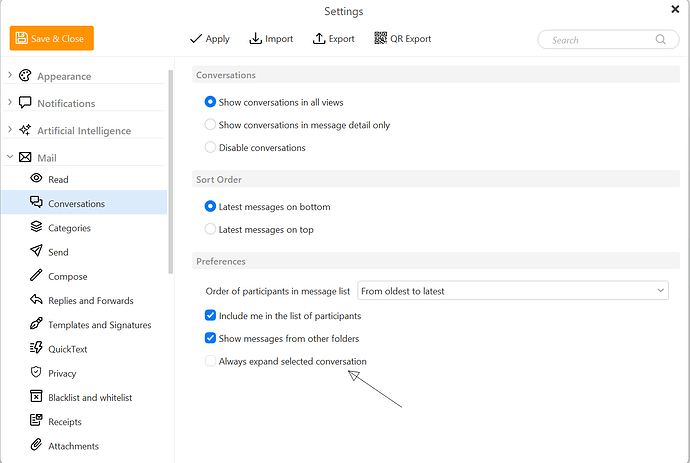Click the Categories layers icon
This screenshot has width=690, height=463.
point(36,227)
